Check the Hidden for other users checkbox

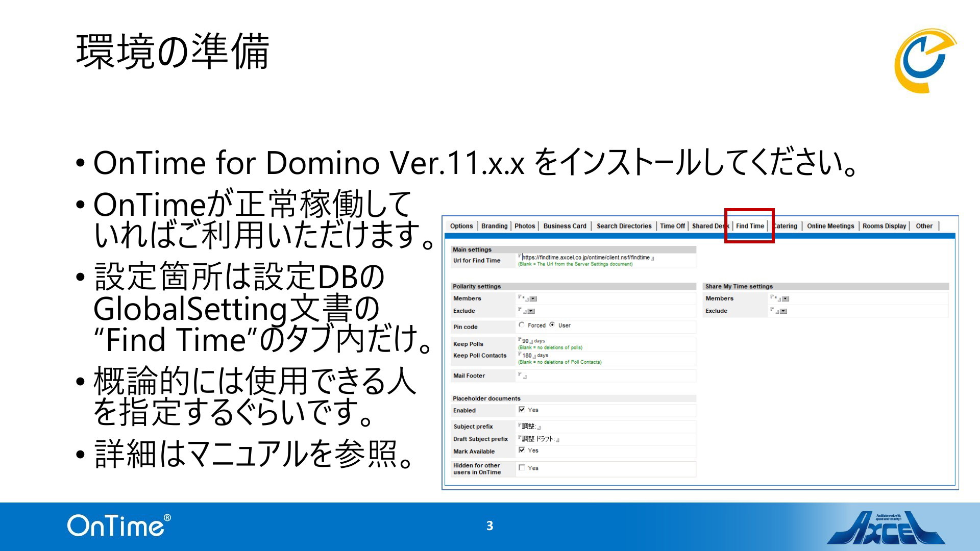[x=522, y=468]
